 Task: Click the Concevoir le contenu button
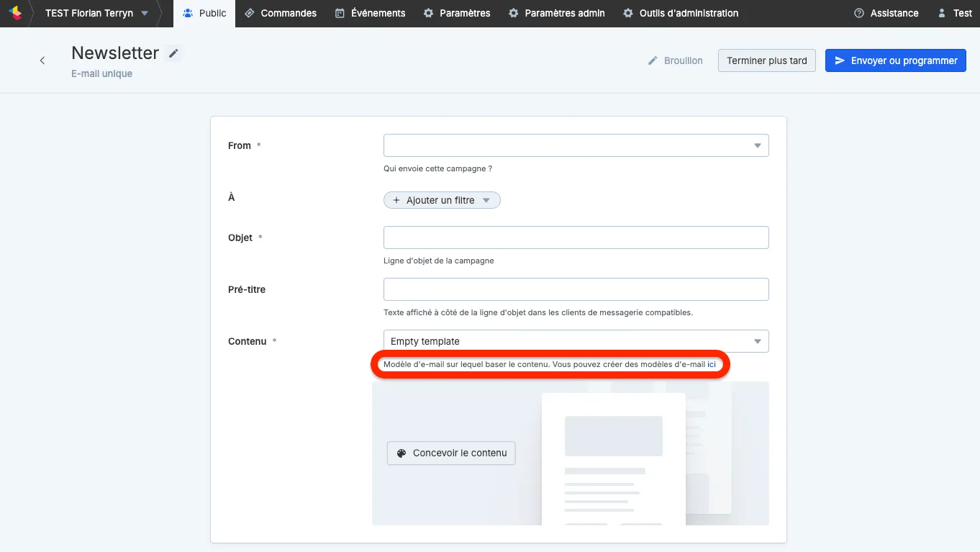pyautogui.click(x=451, y=453)
